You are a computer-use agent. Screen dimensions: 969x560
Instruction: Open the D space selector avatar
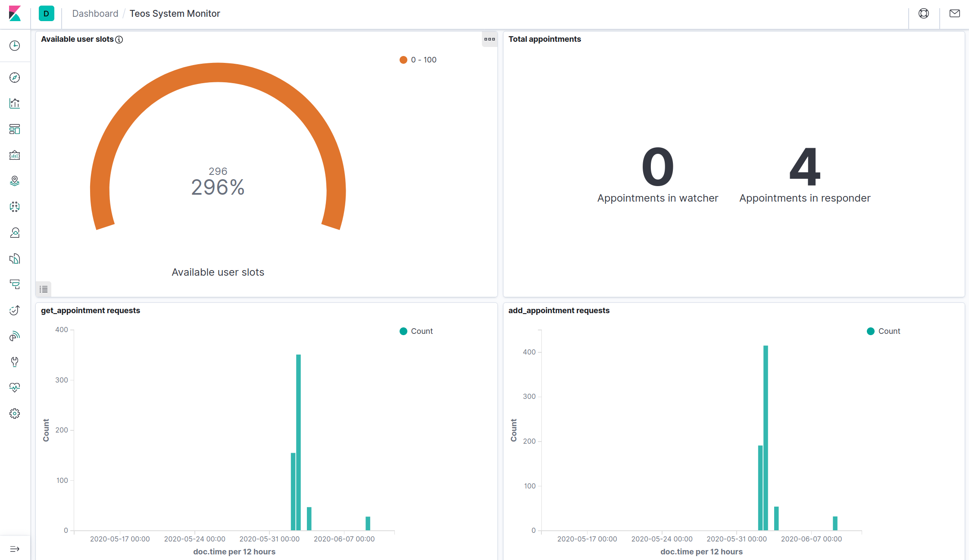(x=46, y=14)
